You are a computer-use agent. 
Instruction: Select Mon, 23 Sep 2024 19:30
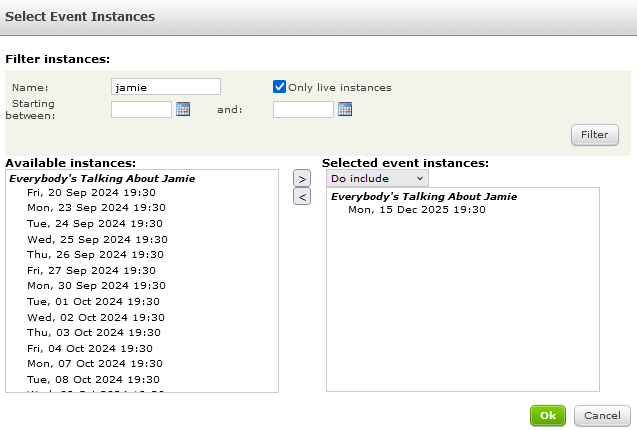96,208
